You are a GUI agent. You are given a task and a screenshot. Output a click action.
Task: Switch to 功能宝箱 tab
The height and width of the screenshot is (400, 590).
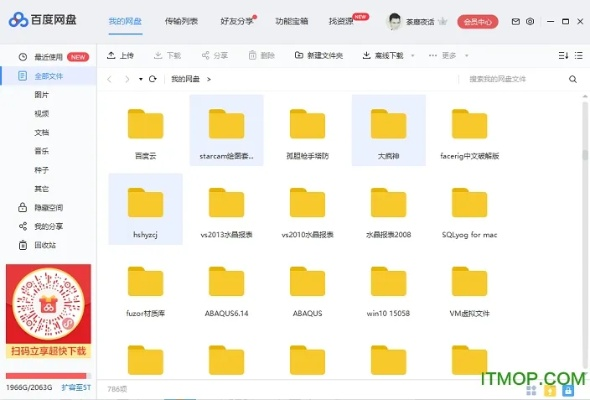pyautogui.click(x=292, y=21)
